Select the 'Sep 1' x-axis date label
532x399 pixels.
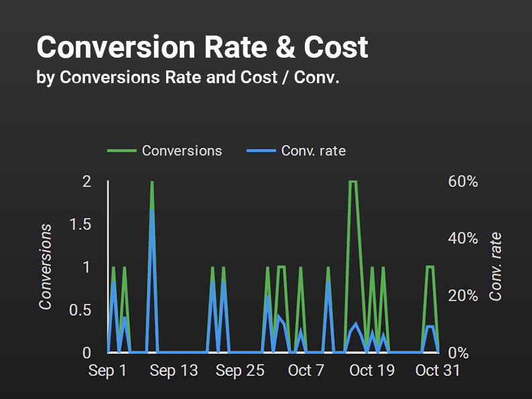pyautogui.click(x=108, y=371)
